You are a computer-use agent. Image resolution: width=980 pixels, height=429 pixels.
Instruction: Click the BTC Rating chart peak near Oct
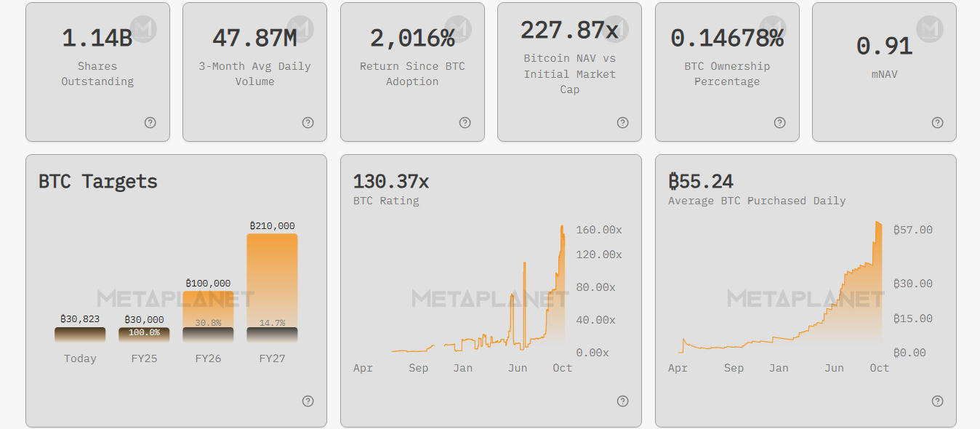tap(562, 228)
